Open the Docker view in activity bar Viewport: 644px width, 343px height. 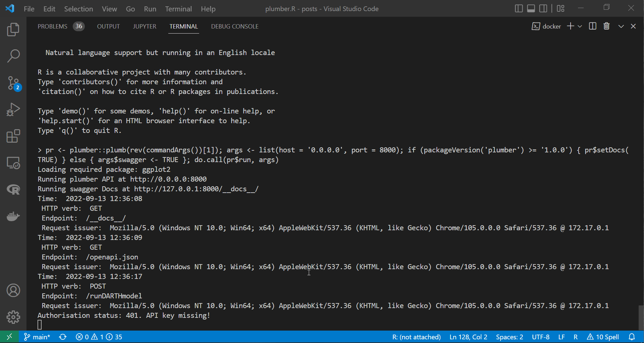tap(13, 216)
